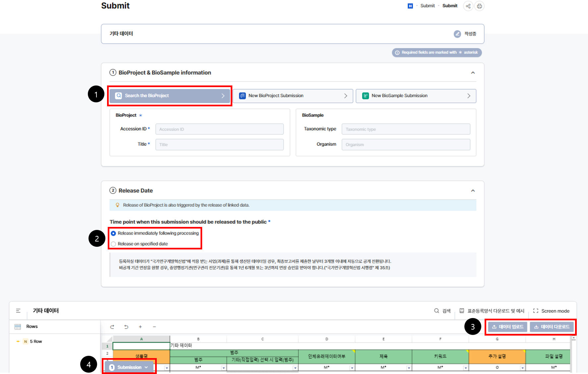Screen dimensions: 588x374
Task: Open New BioProject Submission
Action: click(293, 96)
